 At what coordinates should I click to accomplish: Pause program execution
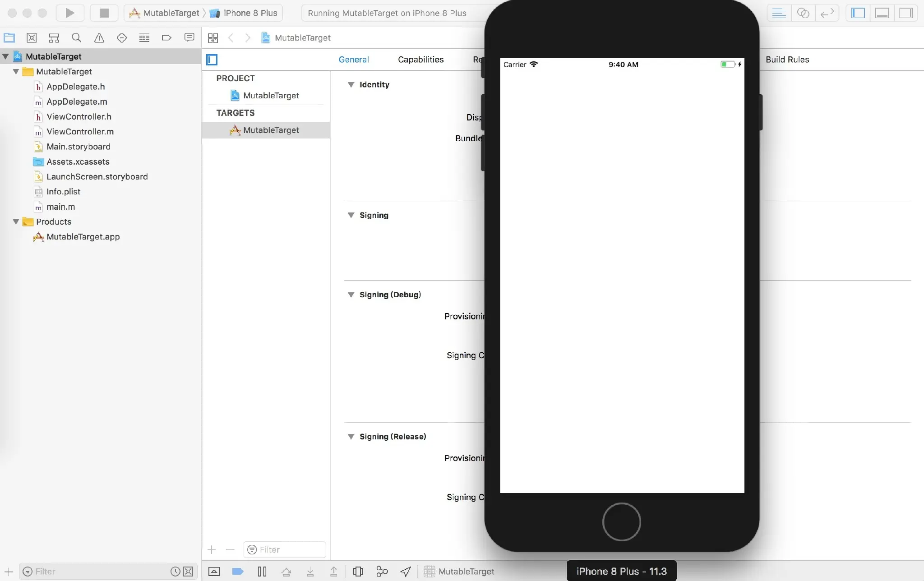click(262, 572)
